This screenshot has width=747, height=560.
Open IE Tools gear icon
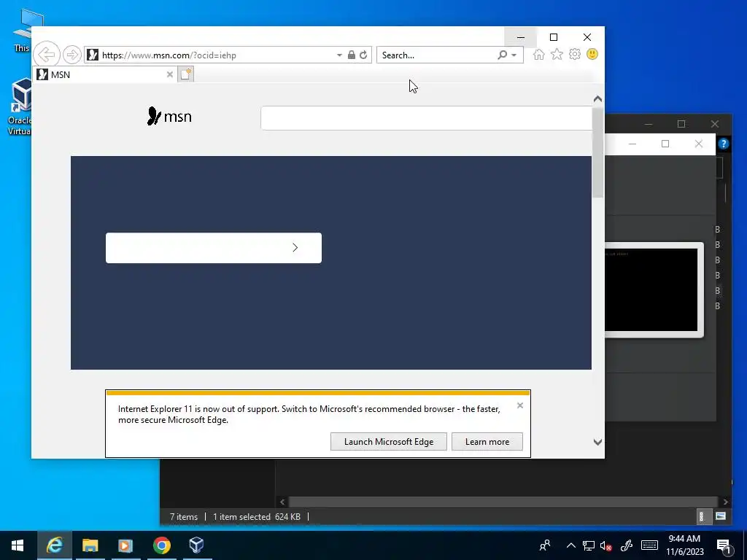(x=575, y=54)
